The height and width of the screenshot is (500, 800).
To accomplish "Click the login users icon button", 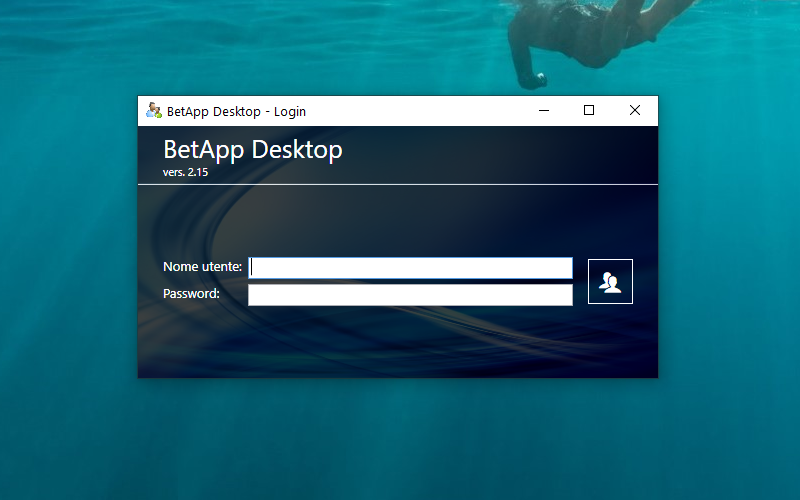I will click(610, 282).
